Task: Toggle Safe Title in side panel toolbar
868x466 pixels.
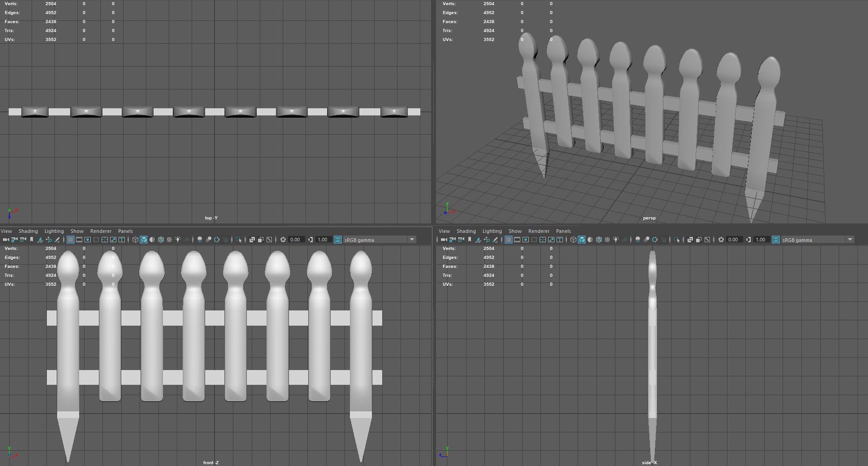Action: 560,240
